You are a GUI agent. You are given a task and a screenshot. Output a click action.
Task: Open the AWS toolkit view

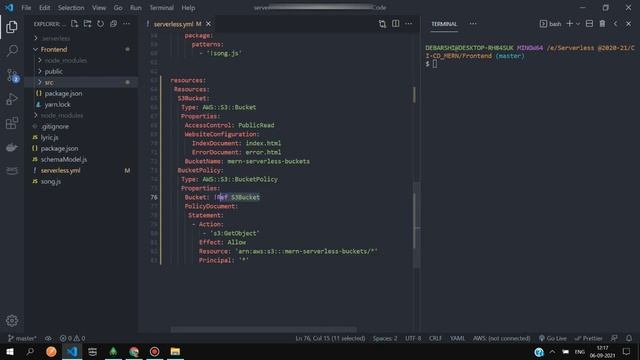tap(12, 170)
